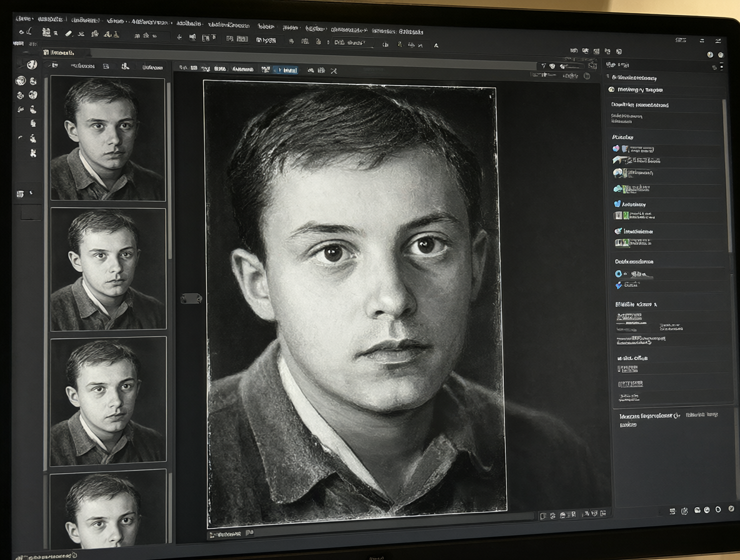The image size is (740, 560).
Task: Click the funnel filter icon above the canvas
Action: coord(543,66)
